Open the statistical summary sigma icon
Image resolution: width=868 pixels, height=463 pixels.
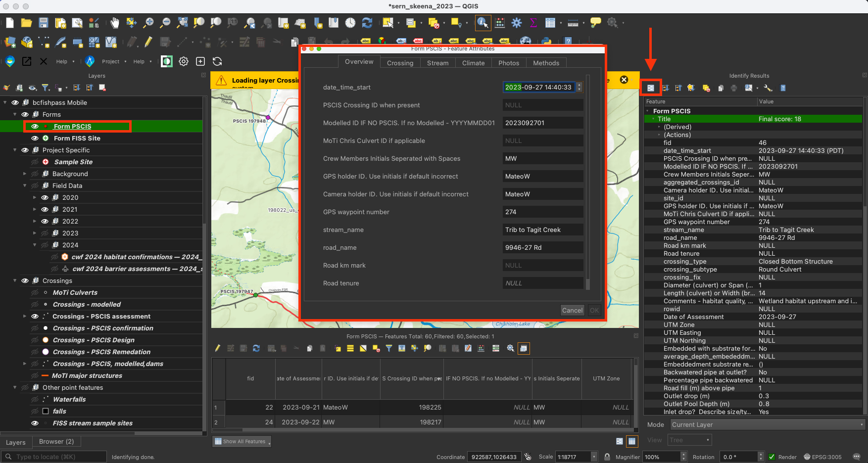[533, 22]
